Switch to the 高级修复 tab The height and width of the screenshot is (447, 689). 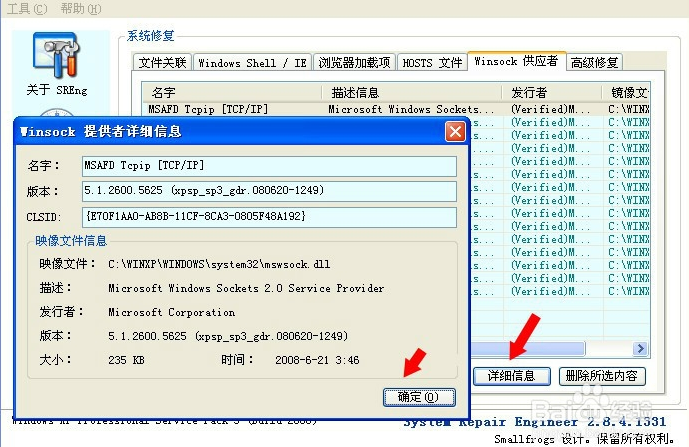pos(595,62)
